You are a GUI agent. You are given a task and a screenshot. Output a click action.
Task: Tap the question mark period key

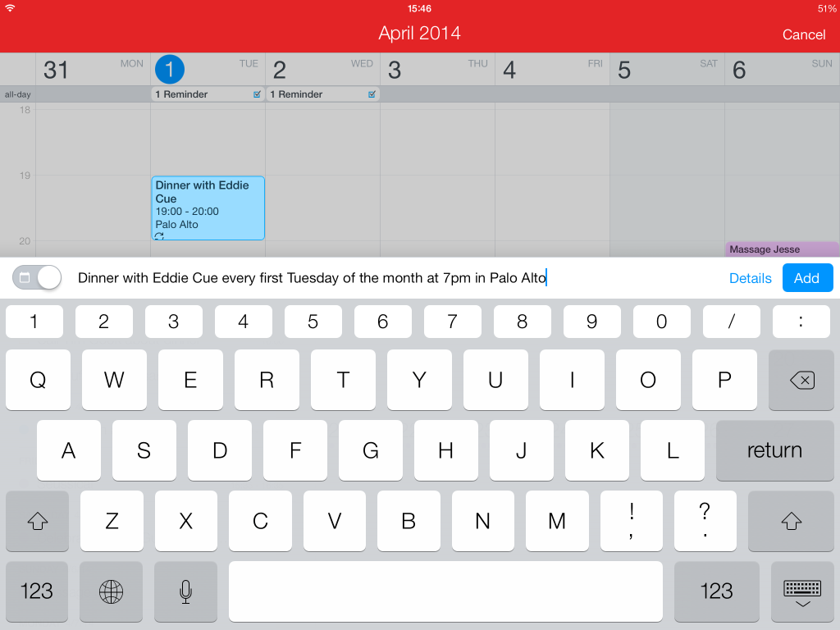705,521
